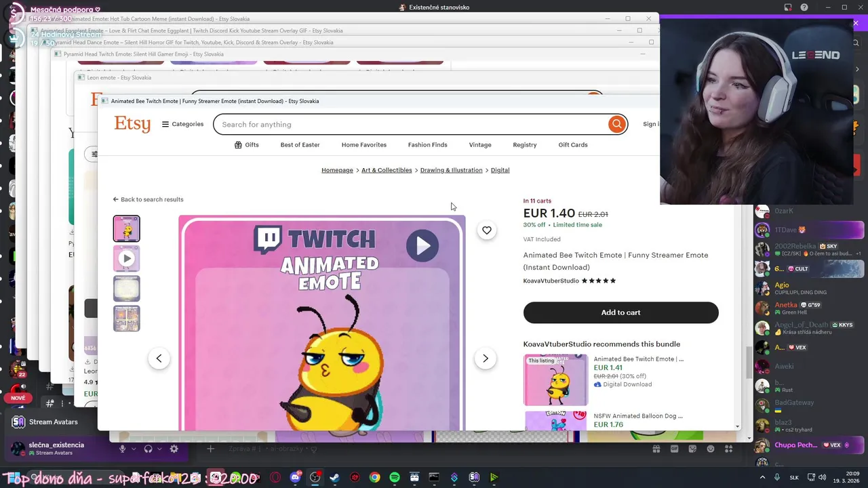Click the Drawing & Illustration breadcrumb

click(451, 170)
